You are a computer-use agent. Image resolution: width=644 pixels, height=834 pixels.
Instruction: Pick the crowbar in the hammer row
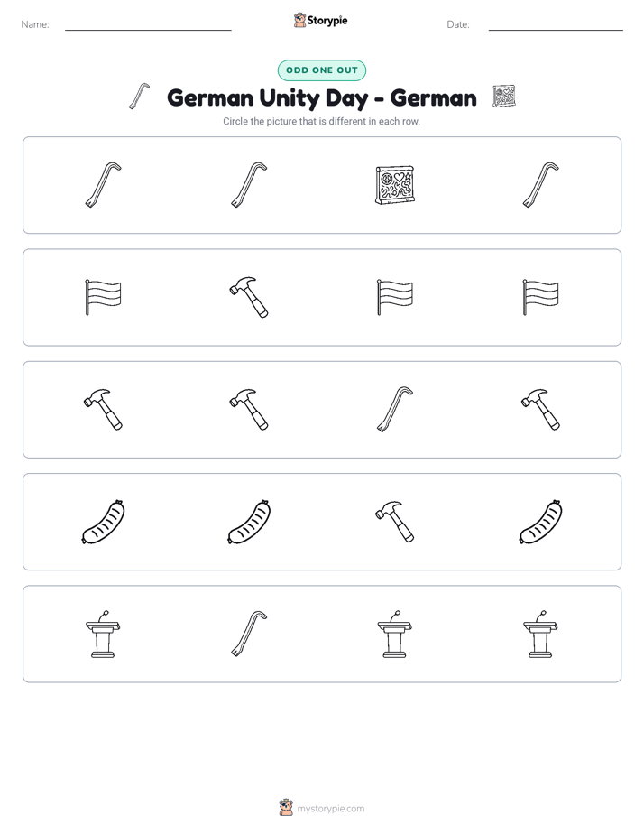pos(395,409)
